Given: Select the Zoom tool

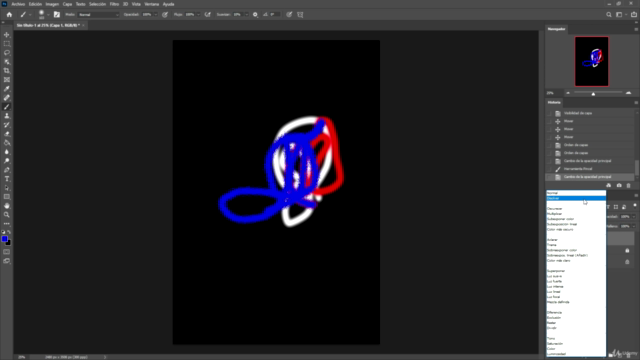Looking at the screenshot, I should pyautogui.click(x=7, y=215).
